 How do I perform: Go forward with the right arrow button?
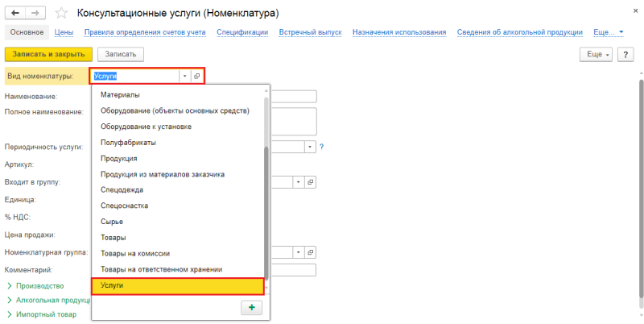(35, 13)
